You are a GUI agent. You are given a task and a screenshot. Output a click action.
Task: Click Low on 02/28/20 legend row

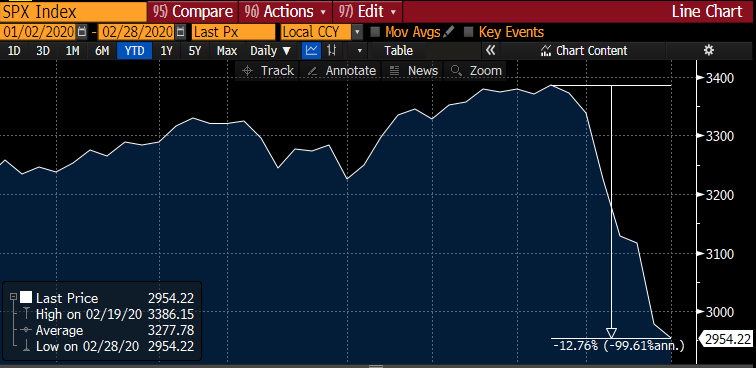(x=115, y=346)
